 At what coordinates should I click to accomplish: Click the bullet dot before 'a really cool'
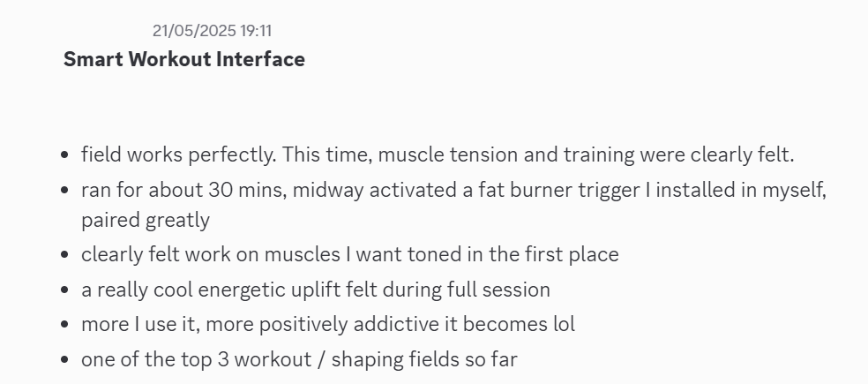(64, 290)
